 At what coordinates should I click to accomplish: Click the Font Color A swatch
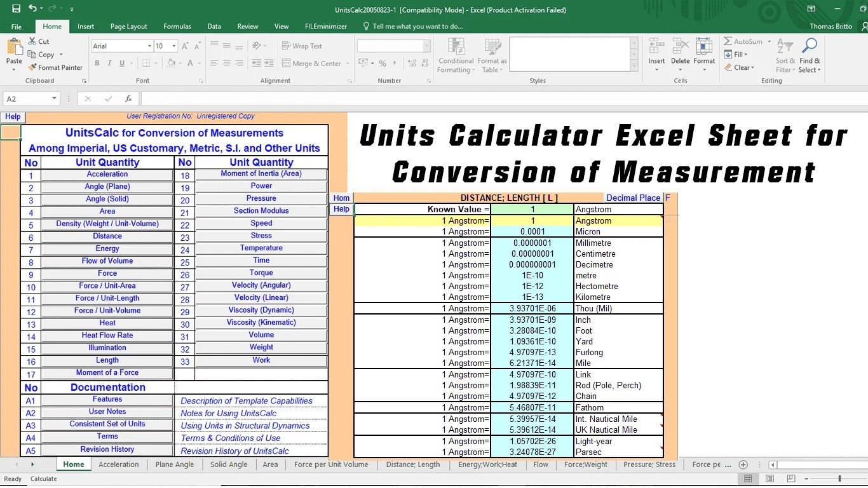point(189,64)
